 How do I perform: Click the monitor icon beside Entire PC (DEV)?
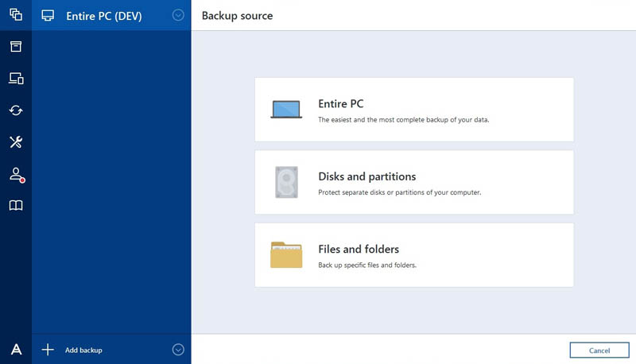(x=48, y=15)
